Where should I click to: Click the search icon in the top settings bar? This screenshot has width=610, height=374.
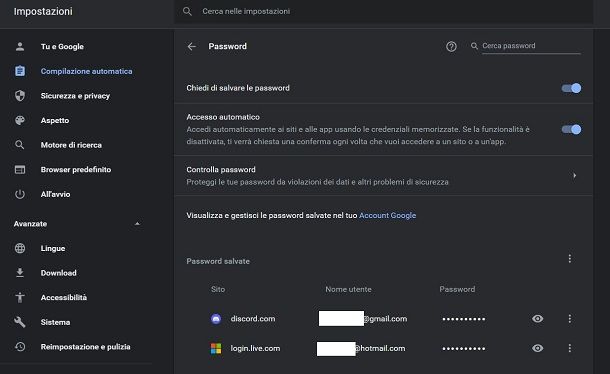click(187, 11)
